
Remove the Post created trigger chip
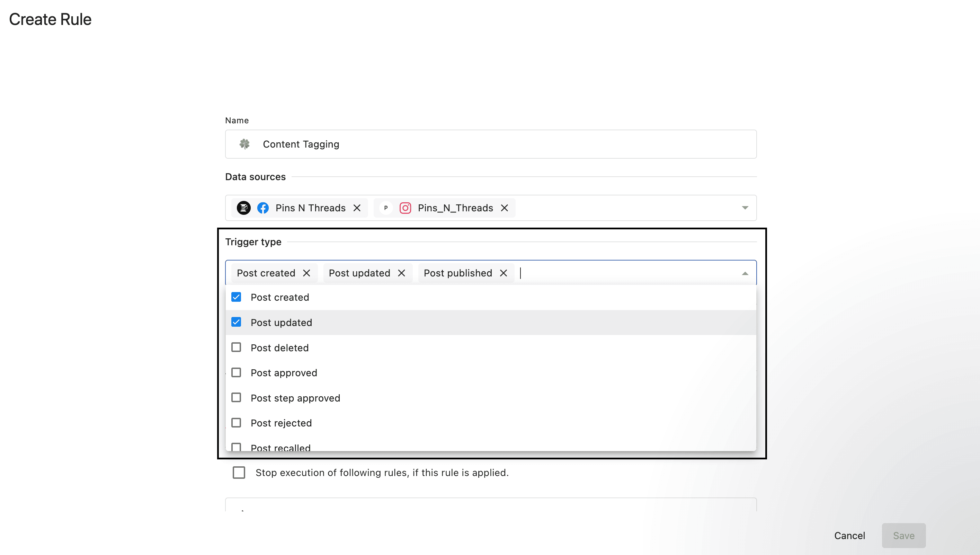(x=306, y=273)
